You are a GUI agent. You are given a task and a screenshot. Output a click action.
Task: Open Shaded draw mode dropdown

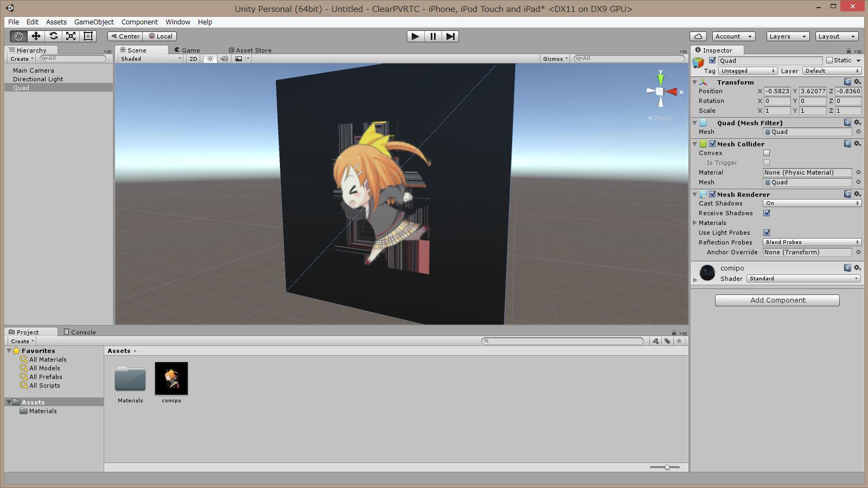click(150, 59)
